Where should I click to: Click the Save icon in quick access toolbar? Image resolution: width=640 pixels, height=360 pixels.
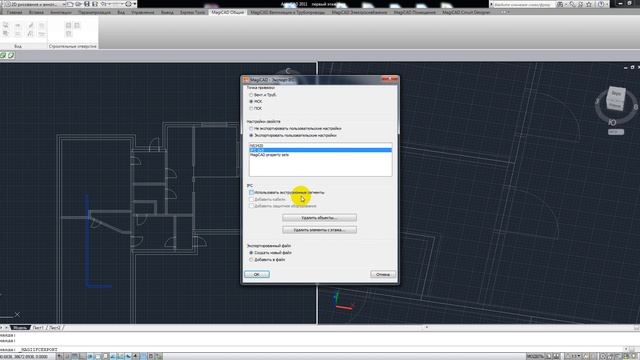(x=87, y=4)
